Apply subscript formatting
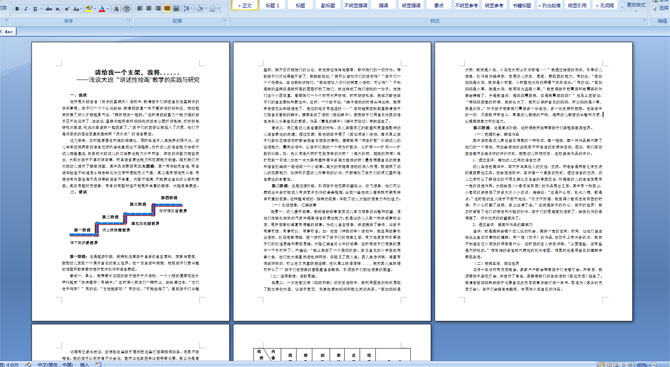This screenshot has height=367, width=670. coord(58,9)
